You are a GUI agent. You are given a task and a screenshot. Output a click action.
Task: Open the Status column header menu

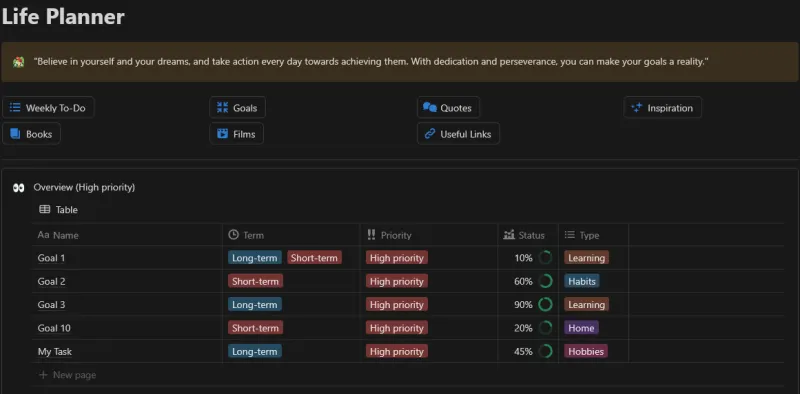[x=528, y=235]
